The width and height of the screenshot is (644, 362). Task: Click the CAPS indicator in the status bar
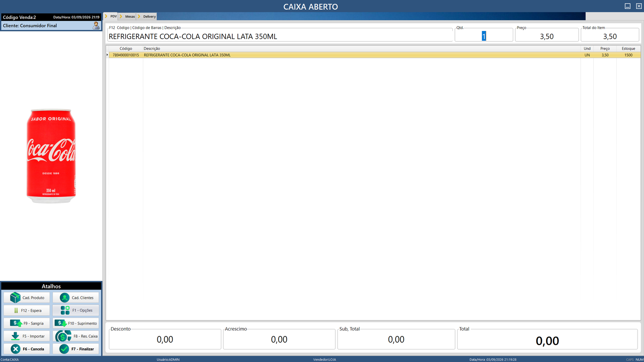coord(630,360)
